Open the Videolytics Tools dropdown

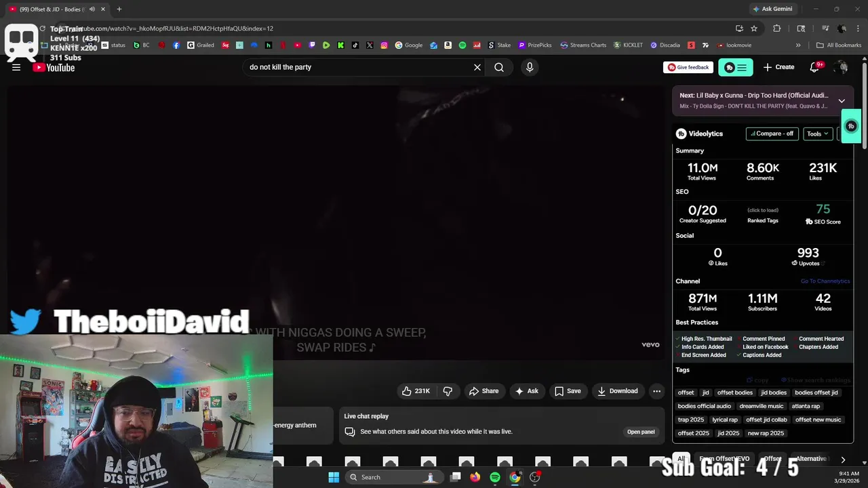[x=818, y=134]
